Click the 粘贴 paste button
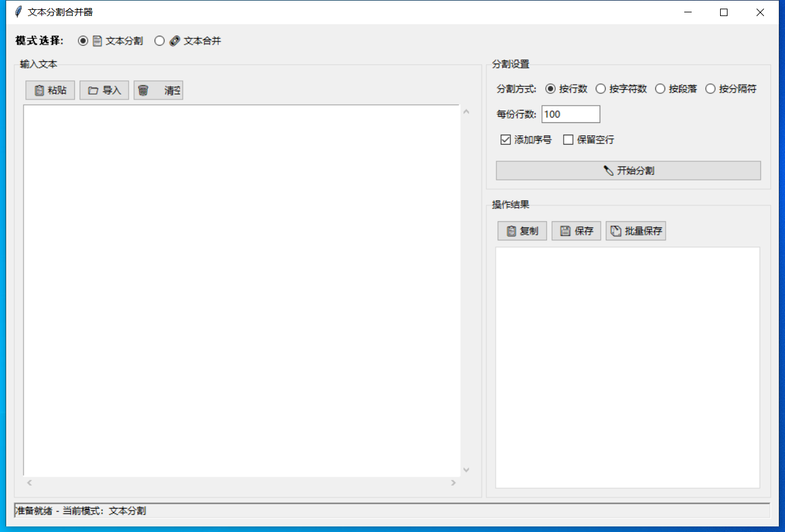 click(x=50, y=90)
